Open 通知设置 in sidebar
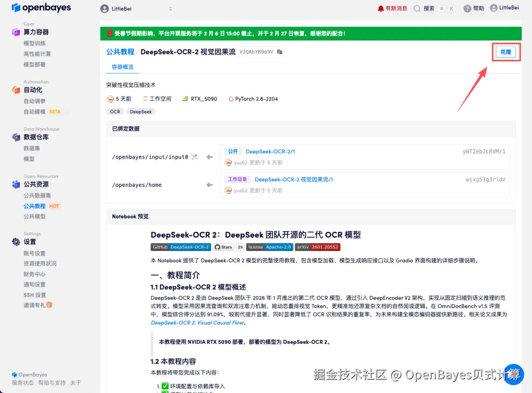This screenshot has width=532, height=393. tap(34, 285)
